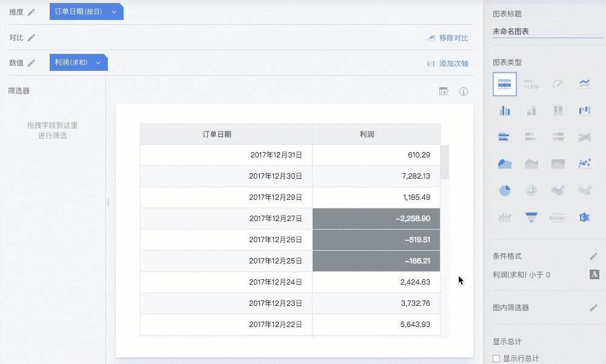
Task: Select the 100% stacked column chart type
Action: point(558,110)
